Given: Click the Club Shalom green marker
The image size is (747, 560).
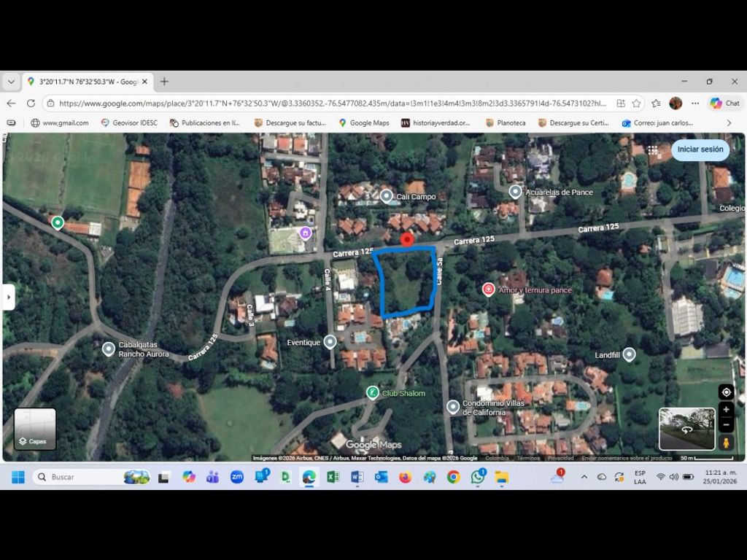Looking at the screenshot, I should 372,393.
